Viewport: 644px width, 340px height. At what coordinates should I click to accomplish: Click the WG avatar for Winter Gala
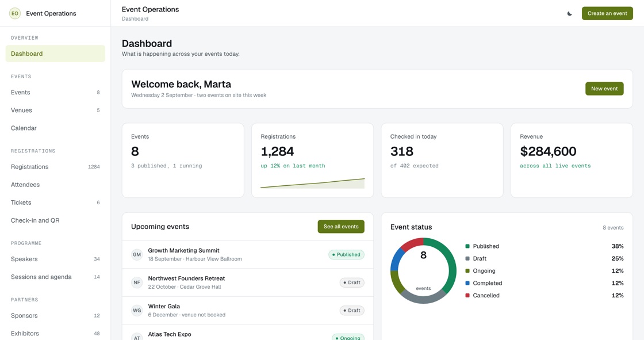(x=137, y=311)
